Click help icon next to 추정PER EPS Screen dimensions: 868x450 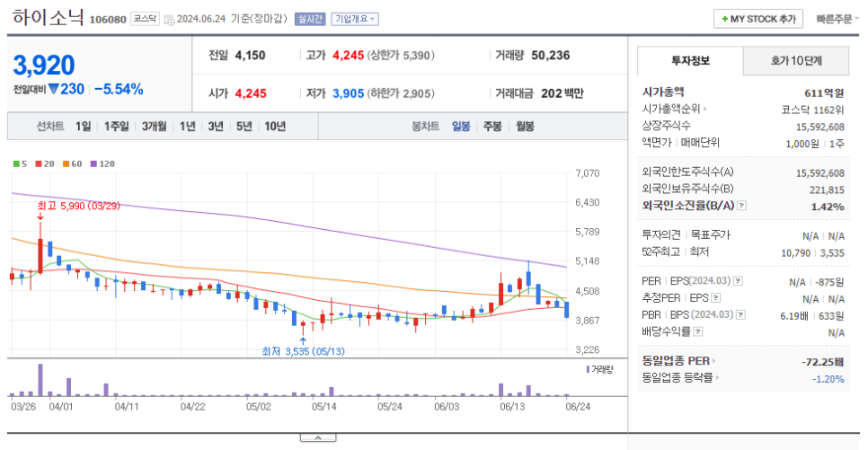[x=716, y=298]
